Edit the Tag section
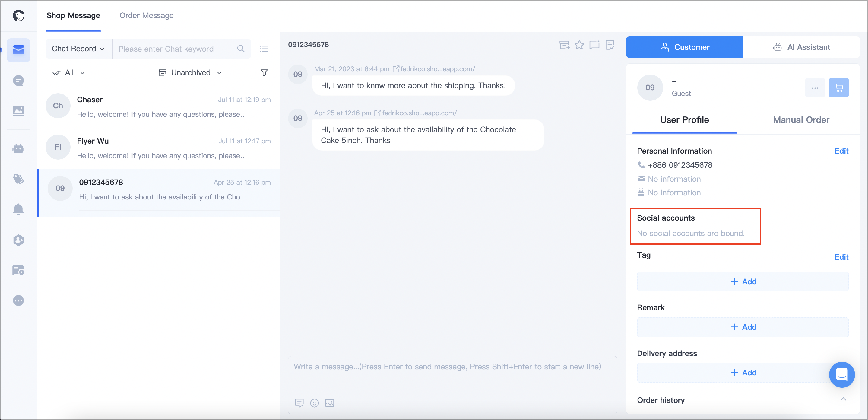 coord(841,257)
